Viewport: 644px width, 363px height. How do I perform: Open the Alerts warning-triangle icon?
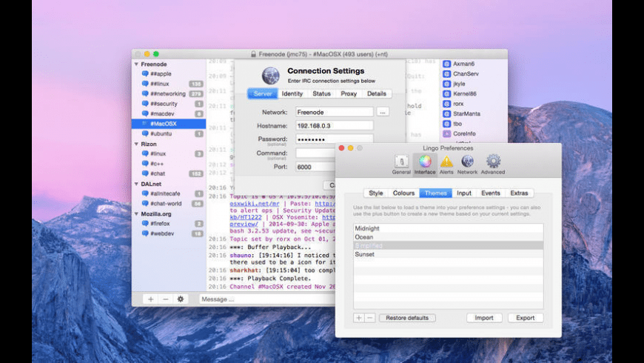(446, 161)
